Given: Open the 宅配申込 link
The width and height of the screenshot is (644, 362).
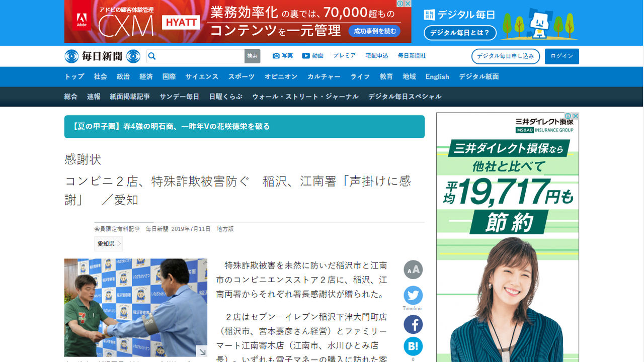Looking at the screenshot, I should (377, 56).
